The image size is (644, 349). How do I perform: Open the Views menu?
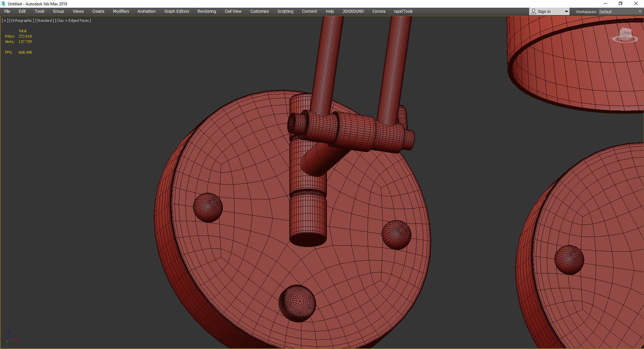78,11
